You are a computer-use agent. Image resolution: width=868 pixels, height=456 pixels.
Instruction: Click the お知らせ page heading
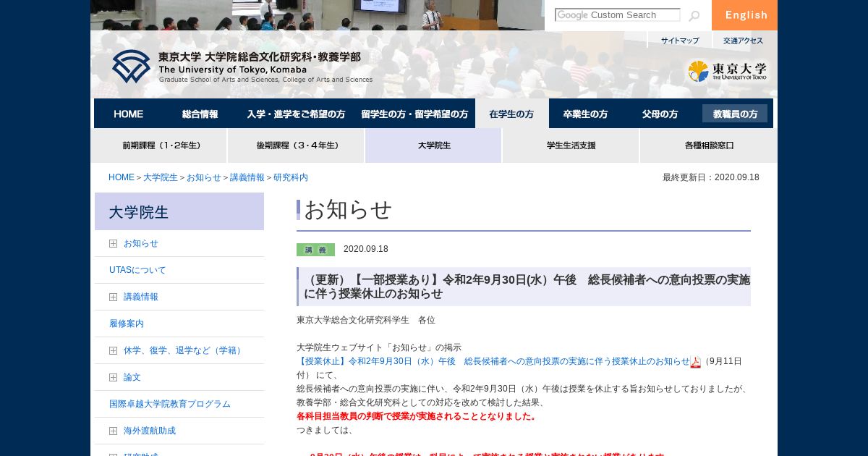(348, 210)
